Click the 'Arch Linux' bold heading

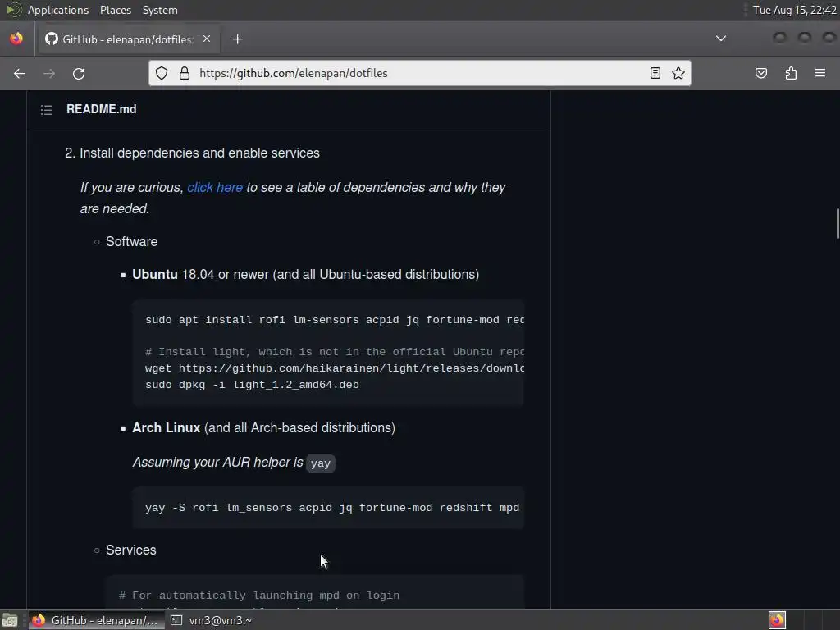pos(166,428)
